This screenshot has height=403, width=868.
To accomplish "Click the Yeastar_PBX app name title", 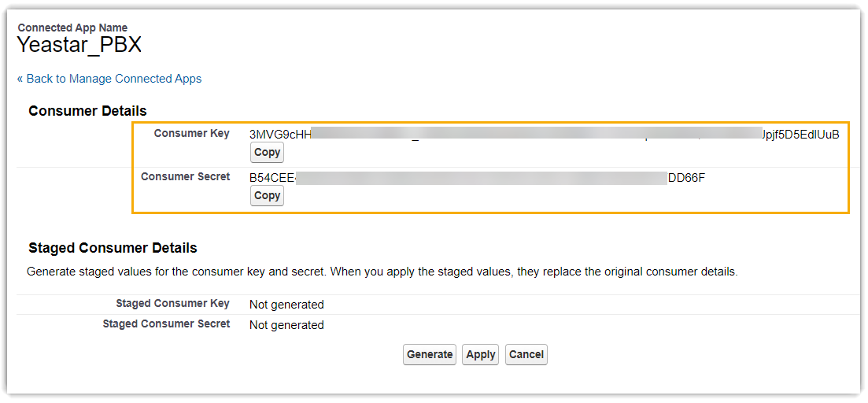I will [79, 45].
